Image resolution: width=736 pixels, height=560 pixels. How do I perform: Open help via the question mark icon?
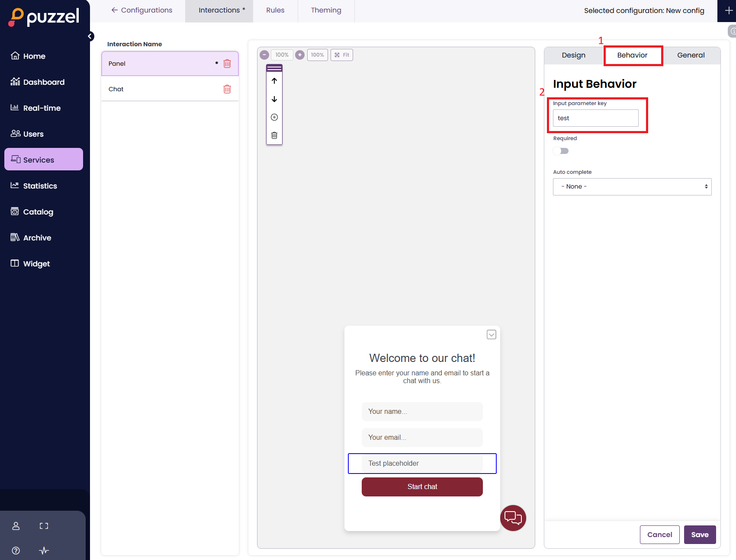(16, 550)
